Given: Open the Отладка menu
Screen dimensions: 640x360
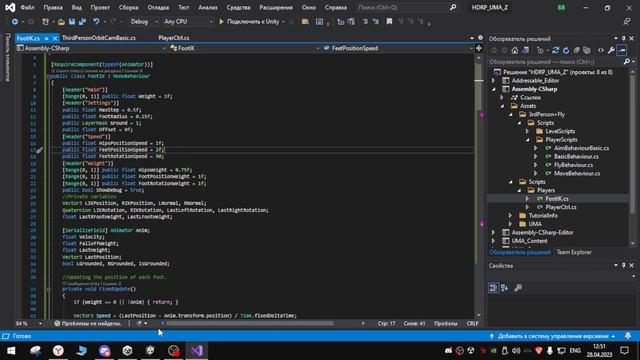Looking at the screenshot, I should [158, 7].
